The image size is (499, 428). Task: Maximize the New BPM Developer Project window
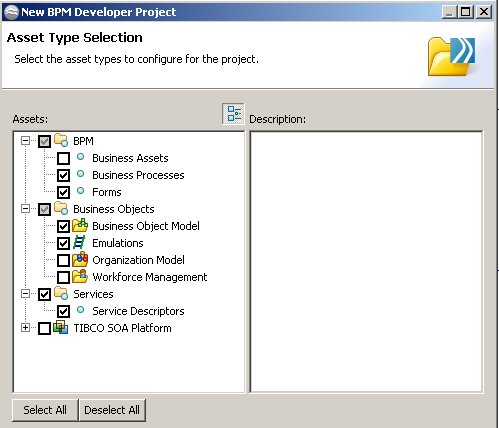(466, 12)
